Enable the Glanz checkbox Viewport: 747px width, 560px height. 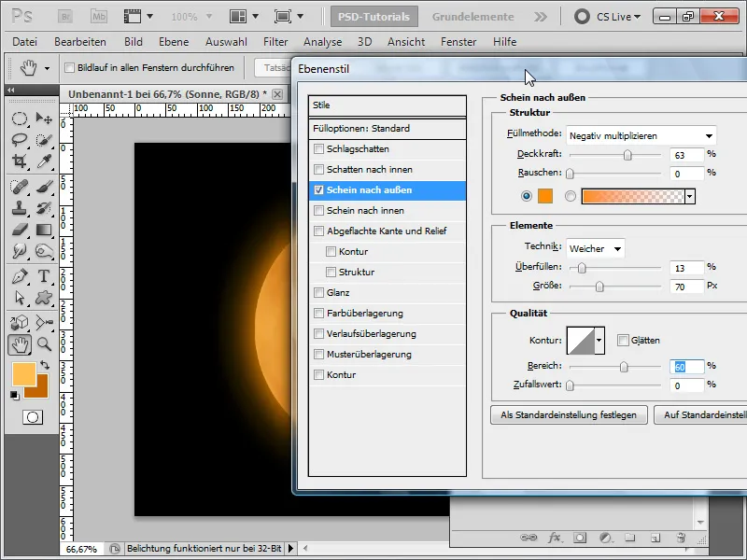(318, 293)
